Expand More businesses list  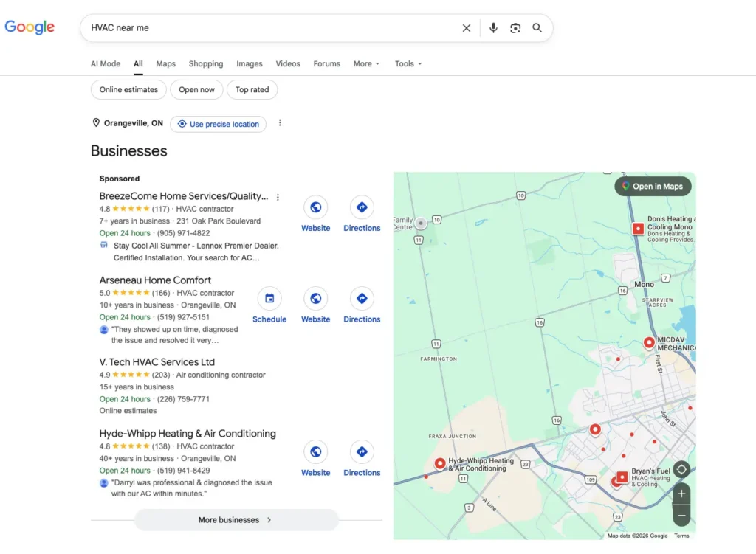point(236,520)
